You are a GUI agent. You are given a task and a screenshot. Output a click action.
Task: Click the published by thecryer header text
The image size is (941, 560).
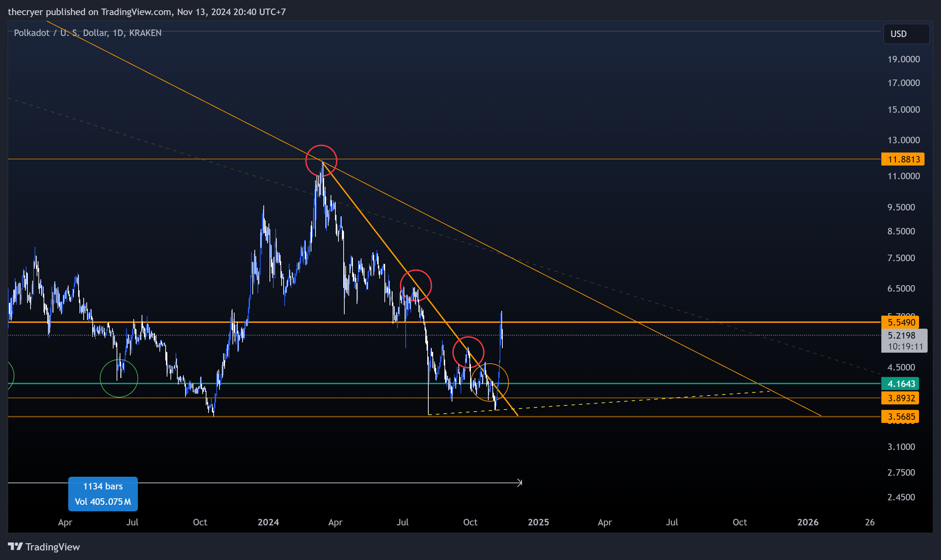point(146,12)
